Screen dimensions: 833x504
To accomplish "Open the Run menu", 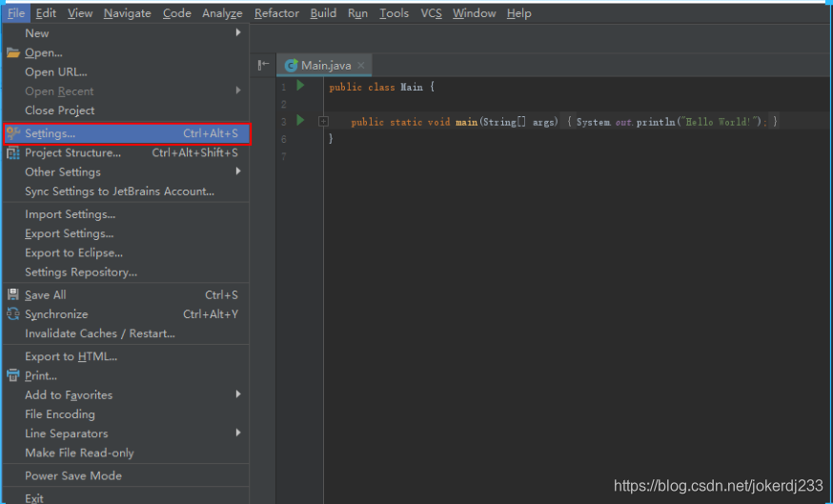I will pyautogui.click(x=358, y=13).
